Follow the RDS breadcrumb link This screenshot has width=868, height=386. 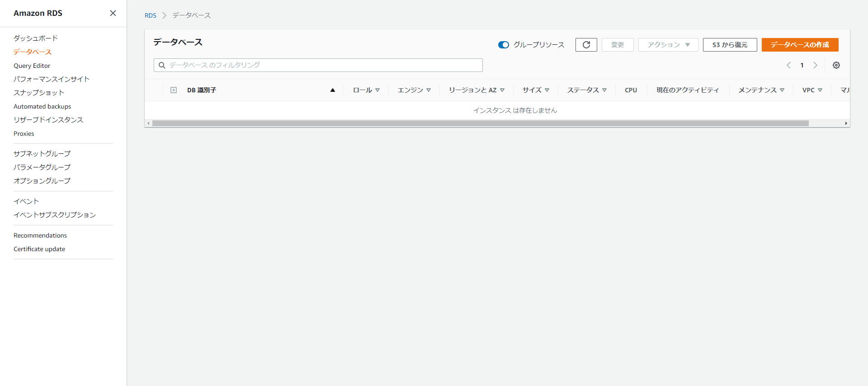coord(151,15)
